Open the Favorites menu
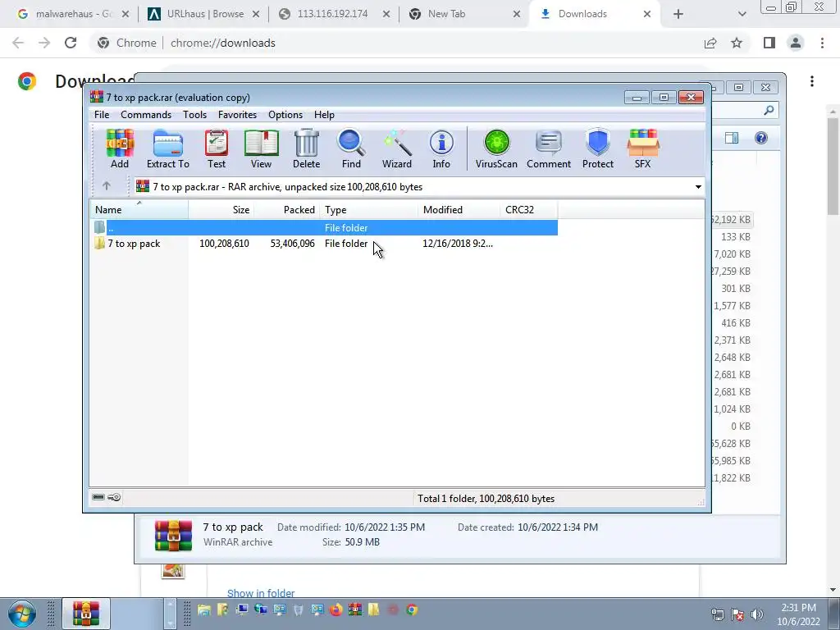 [x=237, y=115]
